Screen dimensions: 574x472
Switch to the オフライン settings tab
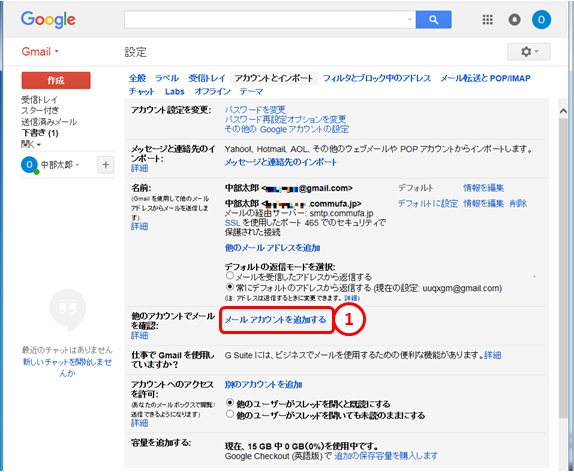212,92
